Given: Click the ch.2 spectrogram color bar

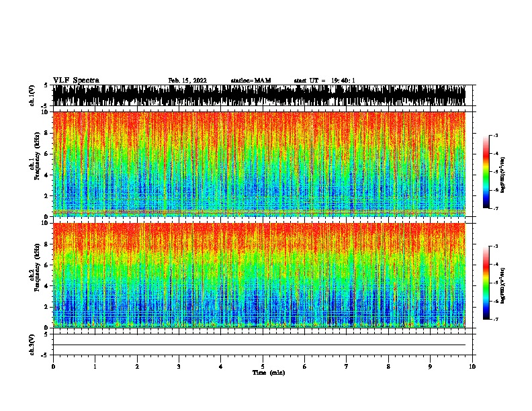Looking at the screenshot, I should tap(486, 283).
